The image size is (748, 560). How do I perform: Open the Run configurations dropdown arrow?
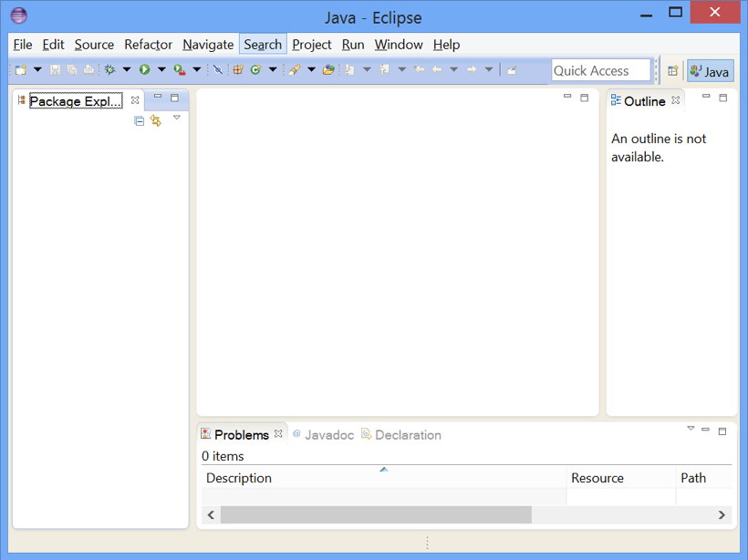point(161,69)
